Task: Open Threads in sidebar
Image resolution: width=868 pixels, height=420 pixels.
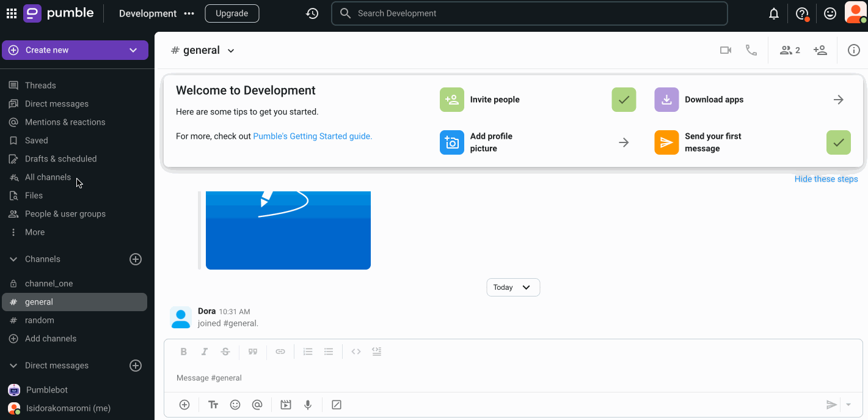Action: (x=40, y=86)
